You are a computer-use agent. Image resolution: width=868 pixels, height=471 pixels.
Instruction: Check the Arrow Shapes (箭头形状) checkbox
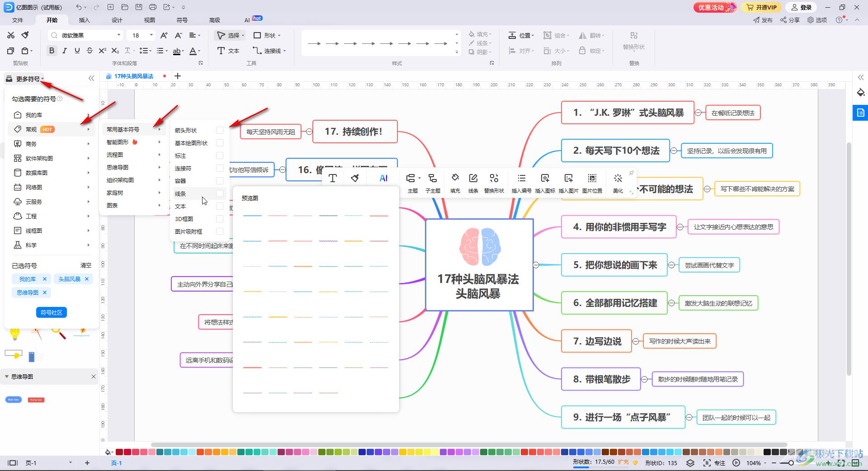click(x=220, y=130)
